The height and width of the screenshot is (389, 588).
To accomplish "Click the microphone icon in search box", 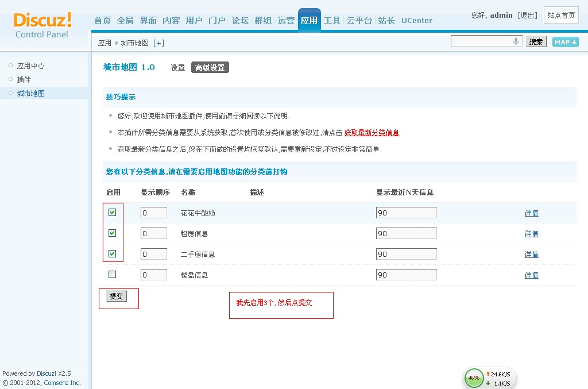I will pos(516,41).
